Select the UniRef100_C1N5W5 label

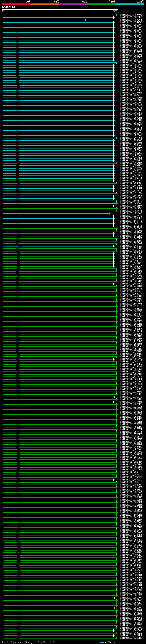pyautogui.click(x=131, y=163)
